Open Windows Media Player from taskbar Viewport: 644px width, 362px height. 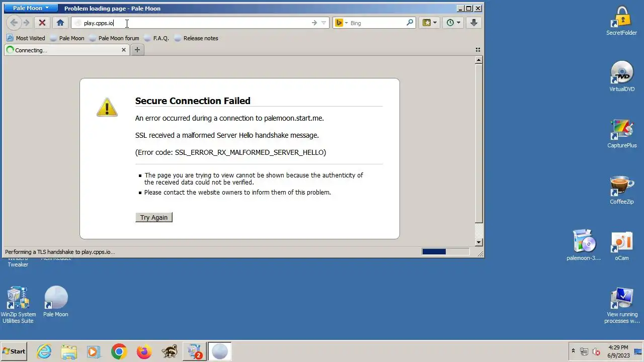pyautogui.click(x=94, y=351)
